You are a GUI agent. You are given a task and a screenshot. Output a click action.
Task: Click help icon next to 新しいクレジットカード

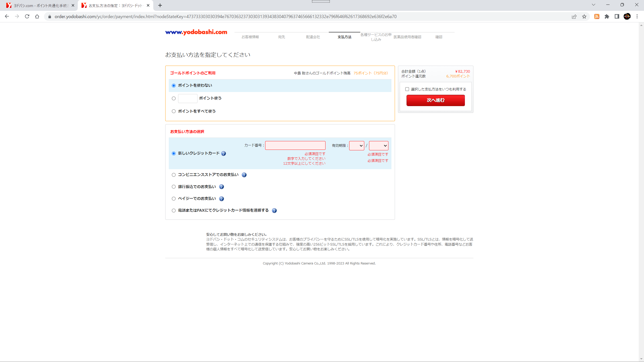223,154
